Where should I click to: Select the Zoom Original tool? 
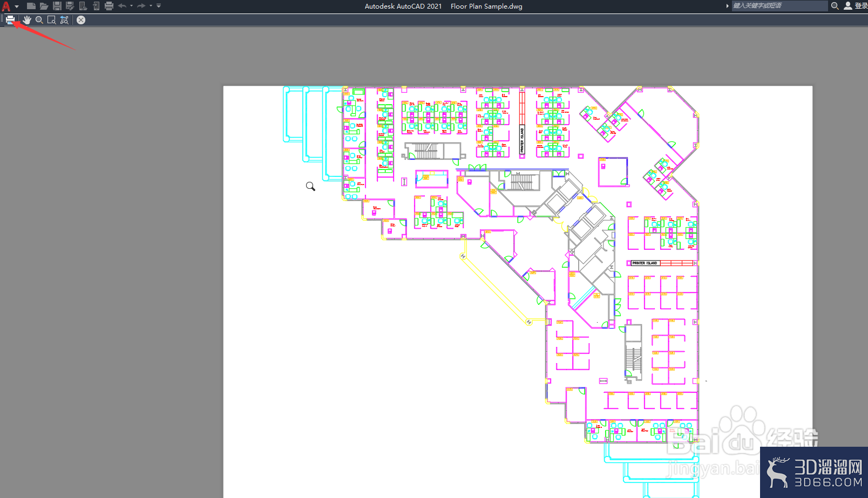[64, 20]
